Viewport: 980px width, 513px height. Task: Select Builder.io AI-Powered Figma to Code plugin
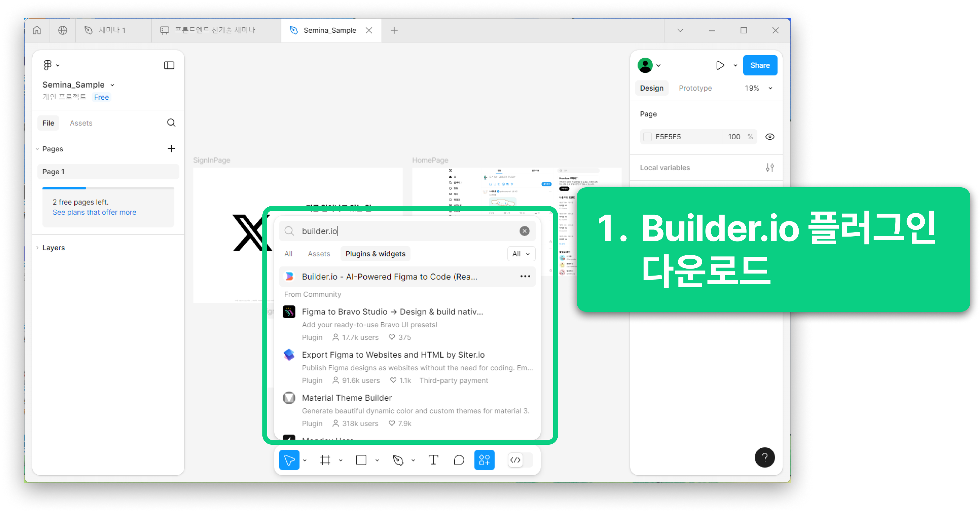coord(407,276)
